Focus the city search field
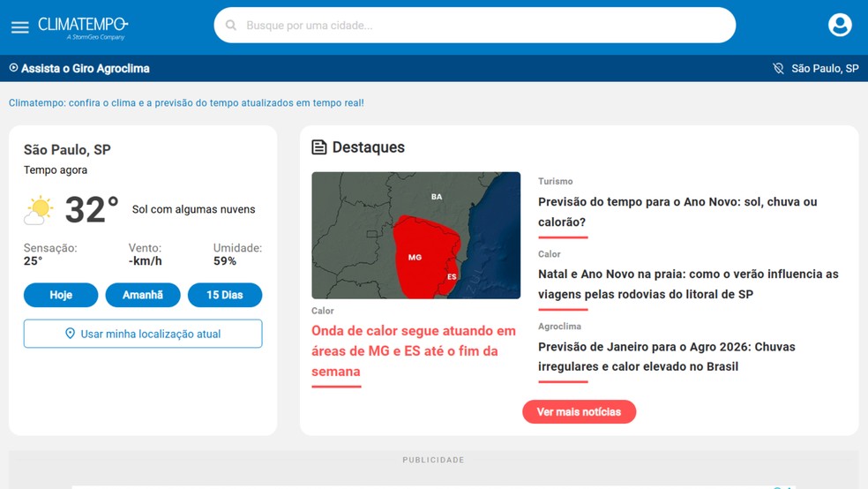Viewport: 868px width, 489px height. (x=475, y=25)
